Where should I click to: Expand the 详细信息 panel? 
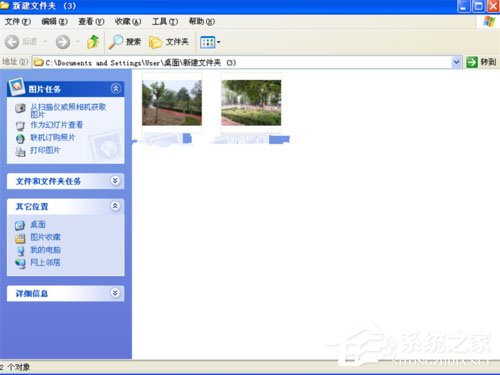click(115, 293)
